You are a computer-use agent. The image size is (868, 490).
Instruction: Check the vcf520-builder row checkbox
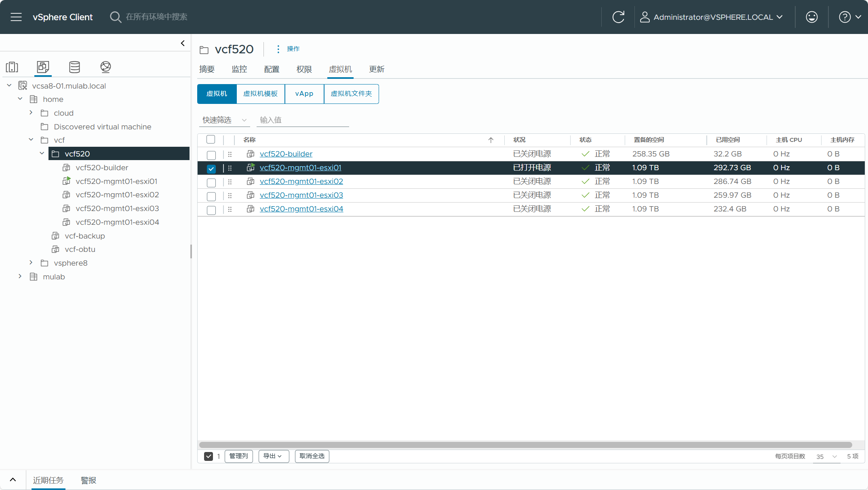(211, 155)
